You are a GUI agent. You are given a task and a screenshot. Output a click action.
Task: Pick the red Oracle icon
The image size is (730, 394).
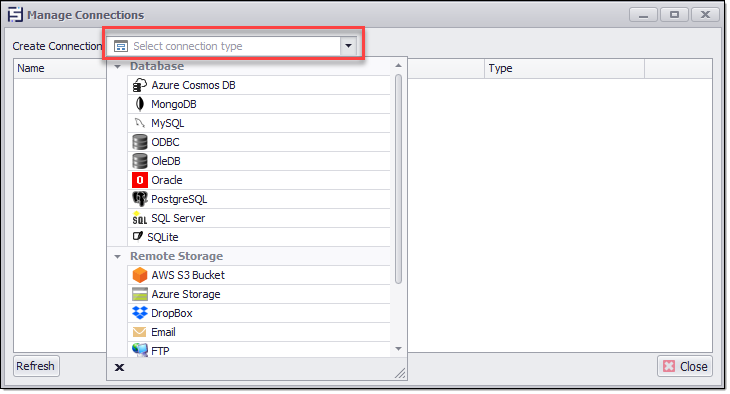140,180
